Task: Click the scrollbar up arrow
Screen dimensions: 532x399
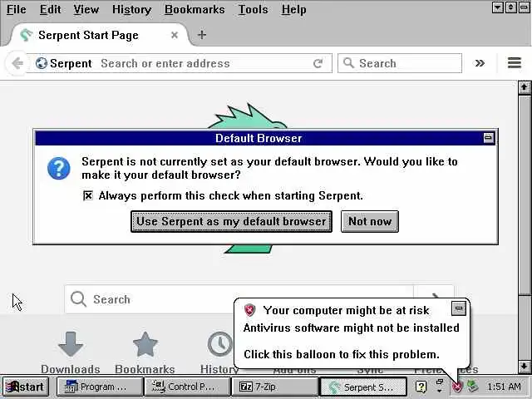Action: click(525, 87)
